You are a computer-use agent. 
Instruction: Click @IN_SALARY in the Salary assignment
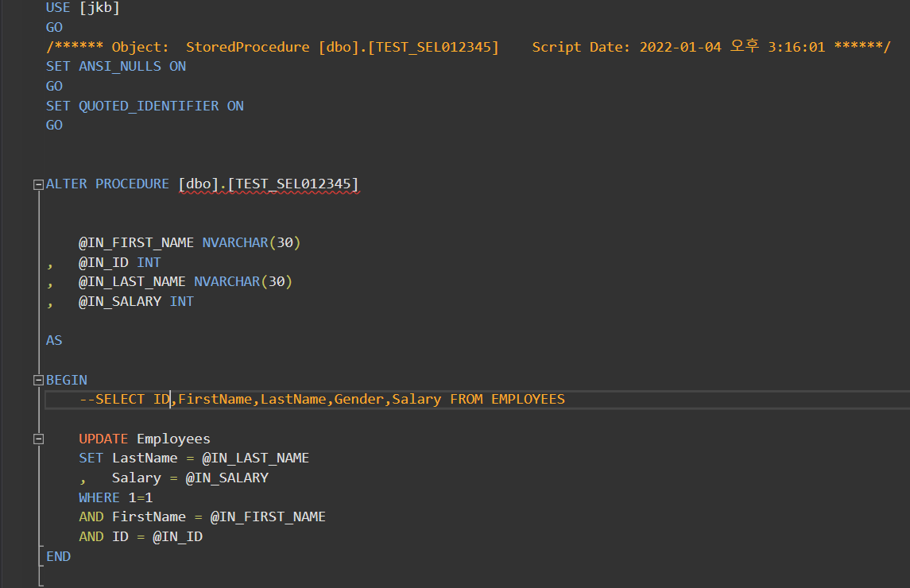[227, 478]
